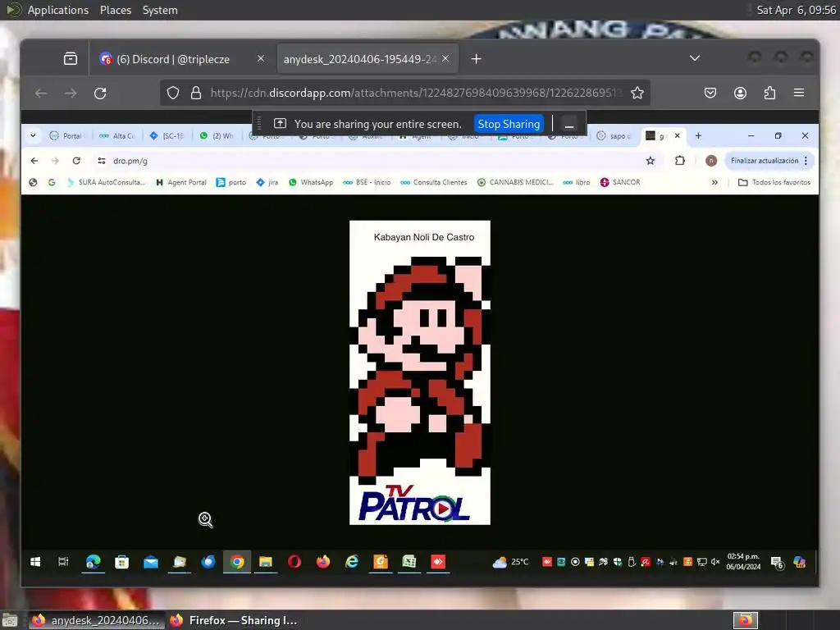Click the pixel Mario TV Patrol image

point(420,372)
